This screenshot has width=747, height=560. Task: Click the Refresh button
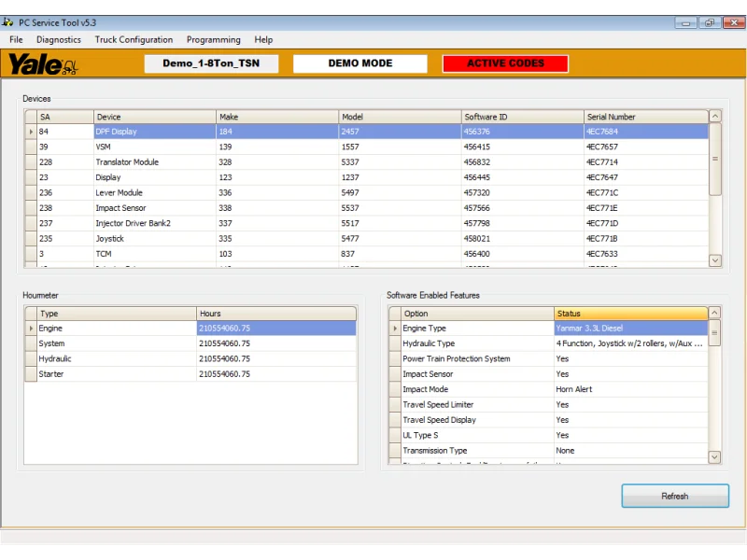coord(674,496)
